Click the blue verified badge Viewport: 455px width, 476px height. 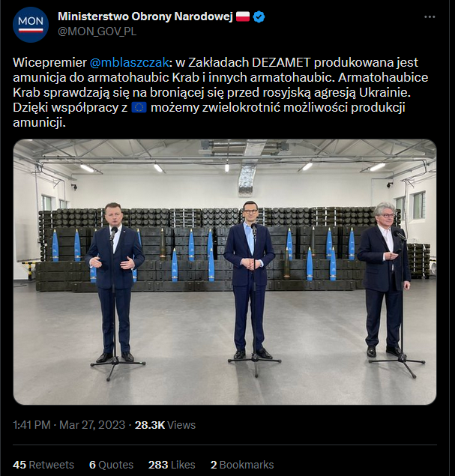pos(259,16)
